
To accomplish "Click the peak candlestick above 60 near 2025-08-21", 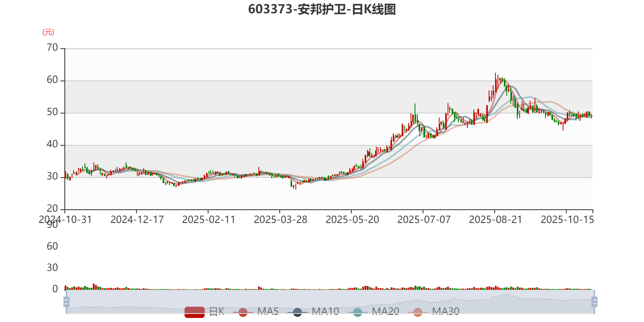I will (495, 83).
